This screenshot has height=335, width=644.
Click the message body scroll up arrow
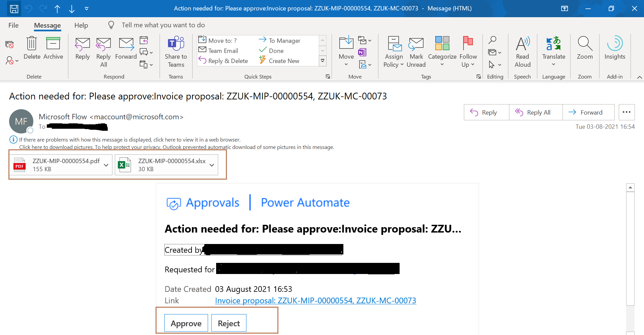pyautogui.click(x=630, y=187)
